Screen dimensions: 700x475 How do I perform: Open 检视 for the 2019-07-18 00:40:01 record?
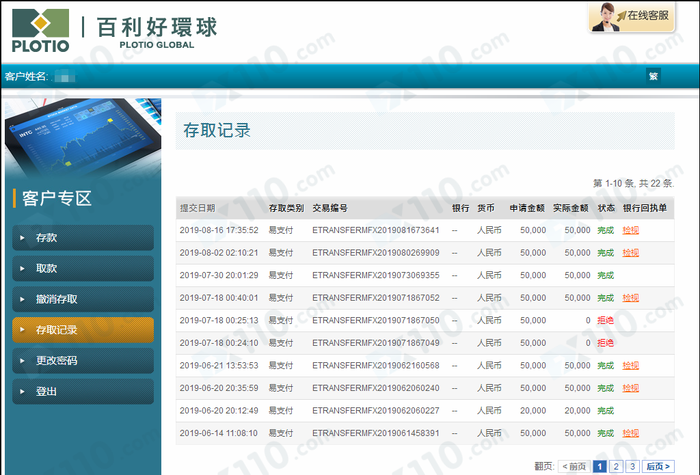point(630,298)
